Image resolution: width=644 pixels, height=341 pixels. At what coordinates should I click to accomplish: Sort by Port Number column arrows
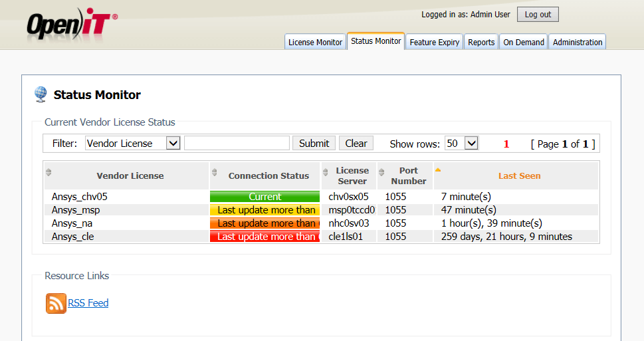coord(381,172)
